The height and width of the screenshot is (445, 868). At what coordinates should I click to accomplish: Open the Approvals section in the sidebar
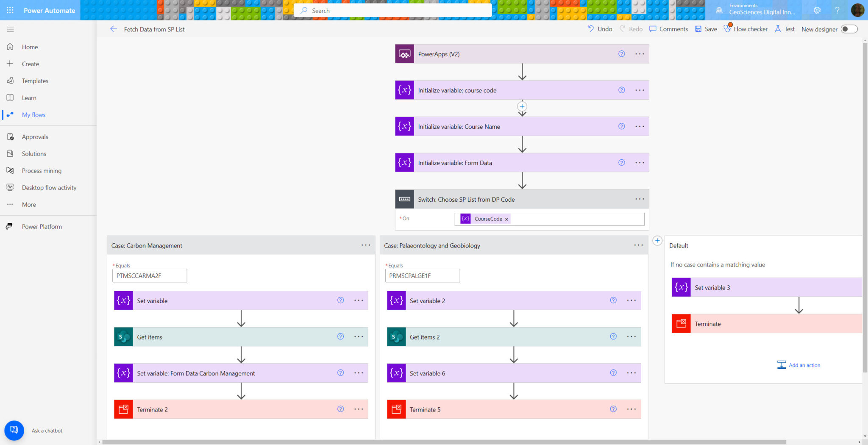point(35,136)
